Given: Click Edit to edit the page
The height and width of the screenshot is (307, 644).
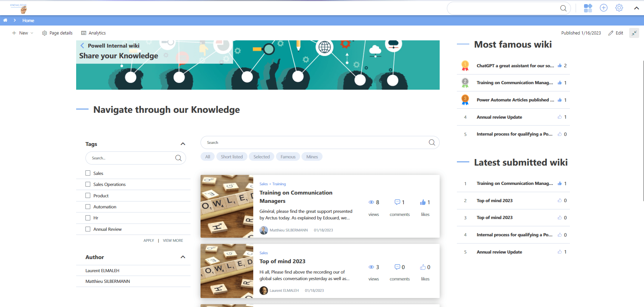Looking at the screenshot, I should (x=616, y=33).
